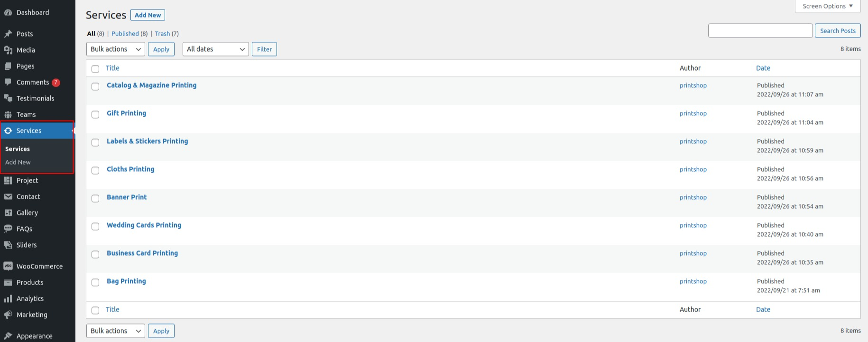Focus the search posts text field
The image size is (868, 342).
point(760,31)
